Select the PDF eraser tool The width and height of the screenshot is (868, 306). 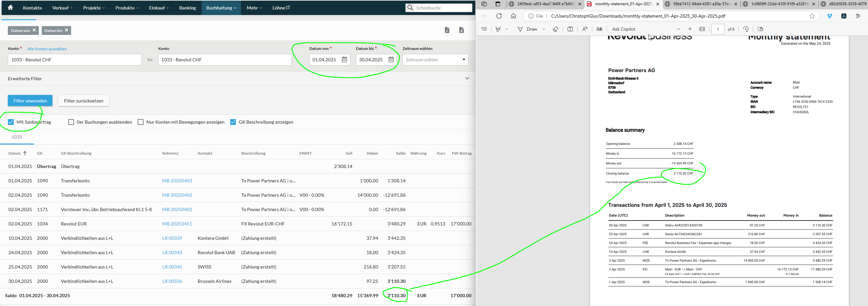click(x=556, y=29)
